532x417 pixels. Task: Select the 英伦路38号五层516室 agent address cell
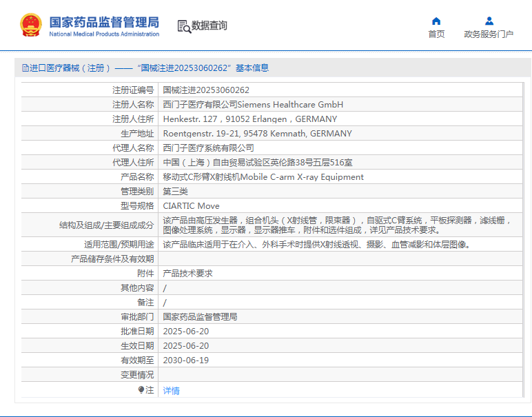point(340,162)
